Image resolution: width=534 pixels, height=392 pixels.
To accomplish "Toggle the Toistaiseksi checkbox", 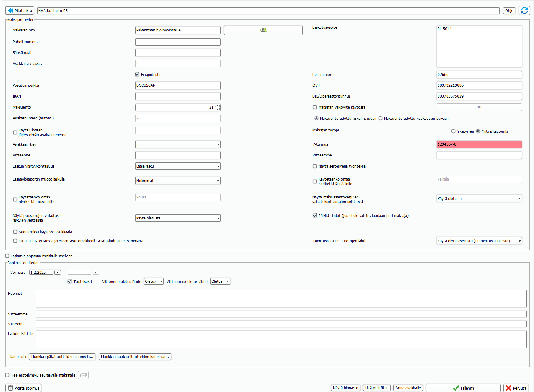I will (x=70, y=281).
